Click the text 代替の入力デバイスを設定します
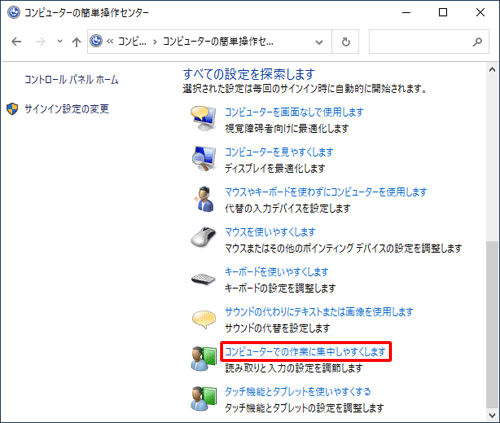The width and height of the screenshot is (500, 423). tap(287, 208)
